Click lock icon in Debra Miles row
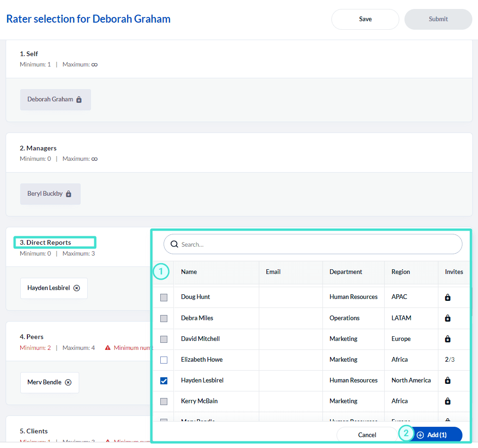The width and height of the screenshot is (478, 448). click(x=448, y=318)
